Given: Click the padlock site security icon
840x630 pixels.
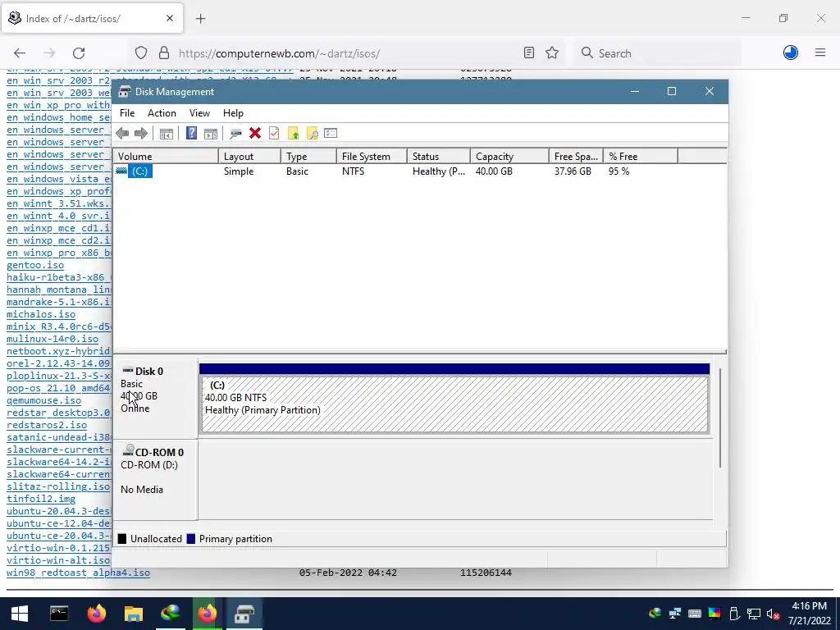Looking at the screenshot, I should [x=164, y=53].
